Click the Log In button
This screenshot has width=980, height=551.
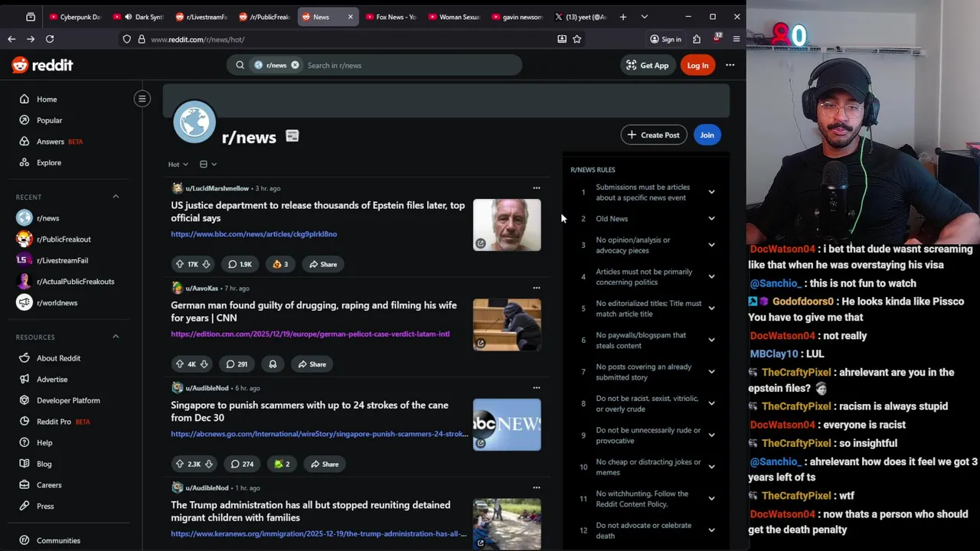click(697, 65)
